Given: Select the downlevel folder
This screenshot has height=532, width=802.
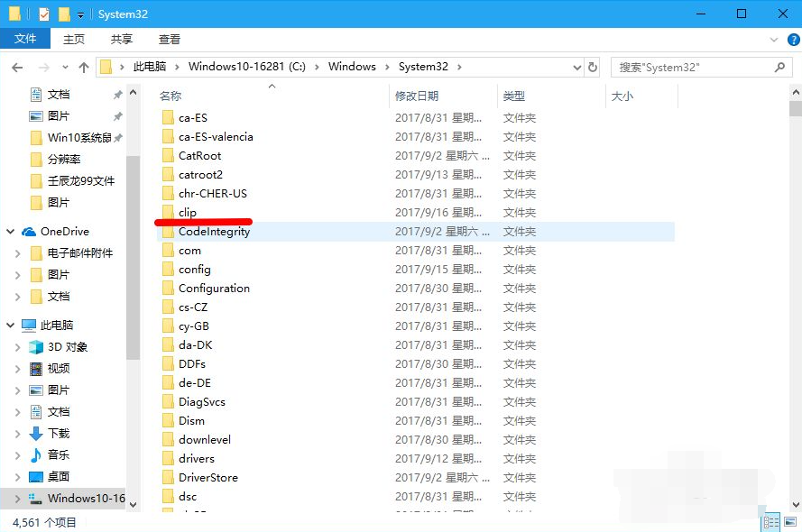Looking at the screenshot, I should pos(205,439).
